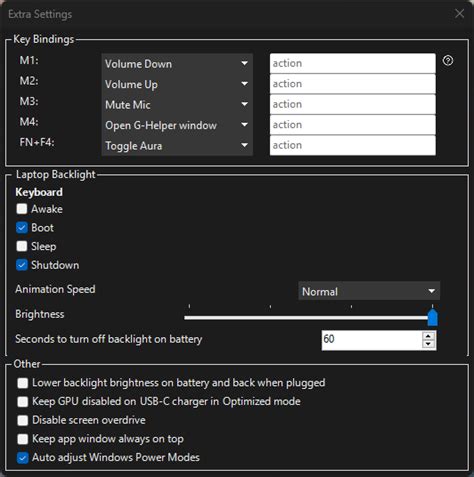Click the backlight seconds field showing 60
This screenshot has width=474, height=477.
(x=372, y=340)
